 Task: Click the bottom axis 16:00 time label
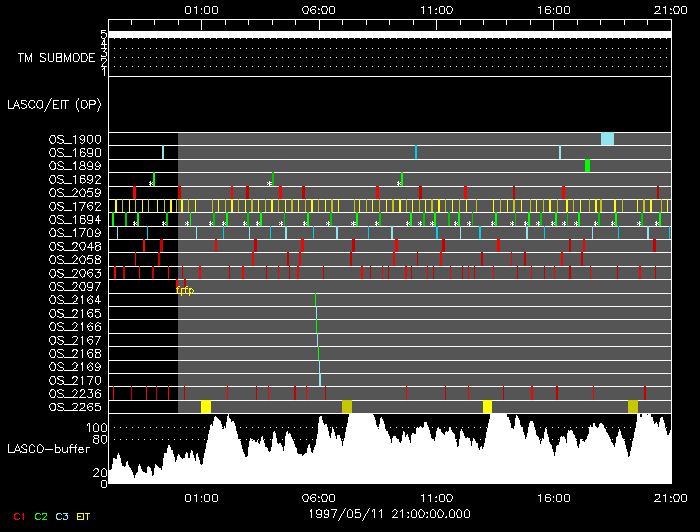(553, 496)
